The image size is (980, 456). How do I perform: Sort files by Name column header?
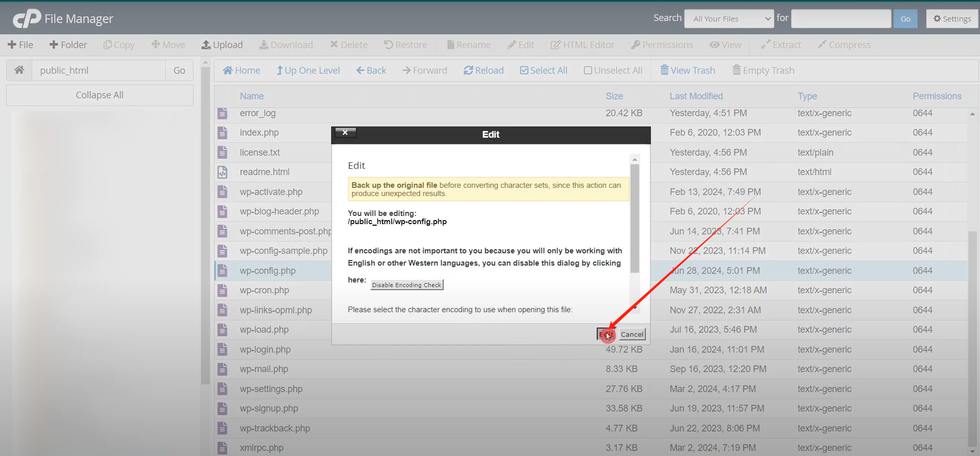pos(252,96)
